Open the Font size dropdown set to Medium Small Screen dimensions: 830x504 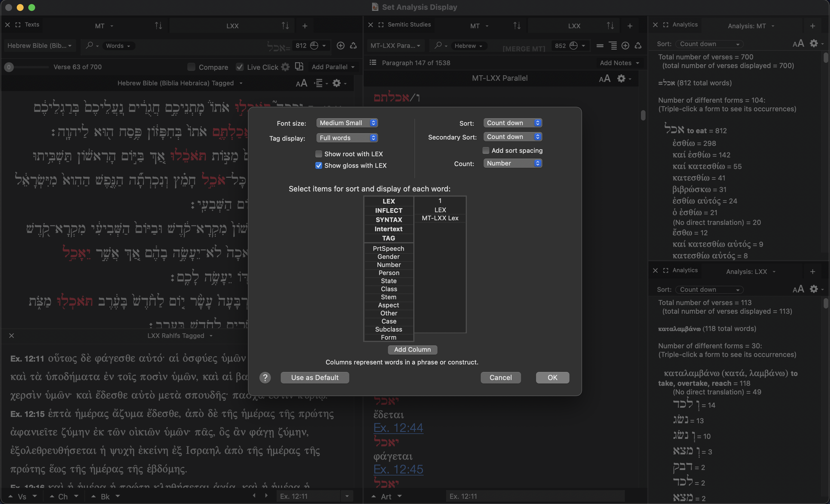tap(347, 123)
